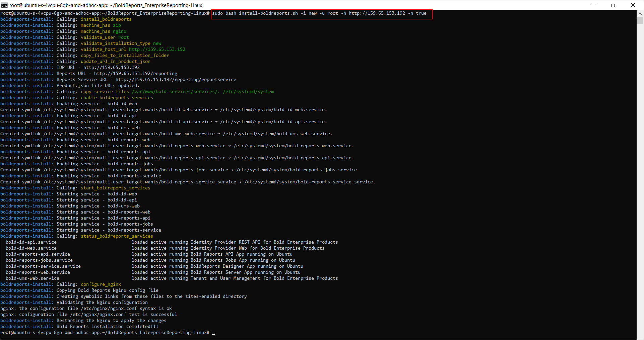This screenshot has width=644, height=340.
Task: Click 'copy_service_files /var/www/bold-services/services/.' text
Action: click(150, 92)
